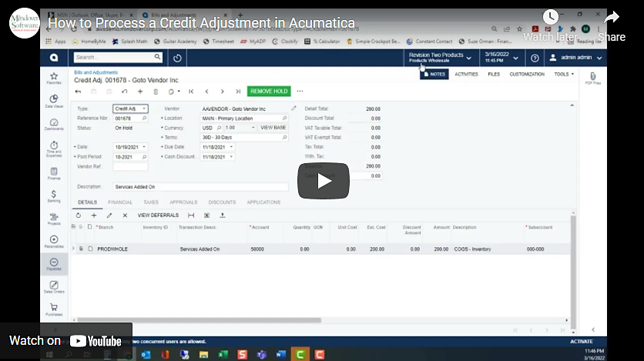This screenshot has width=644, height=361.
Task: Open the currency rate dropdown
Action: 253,128
